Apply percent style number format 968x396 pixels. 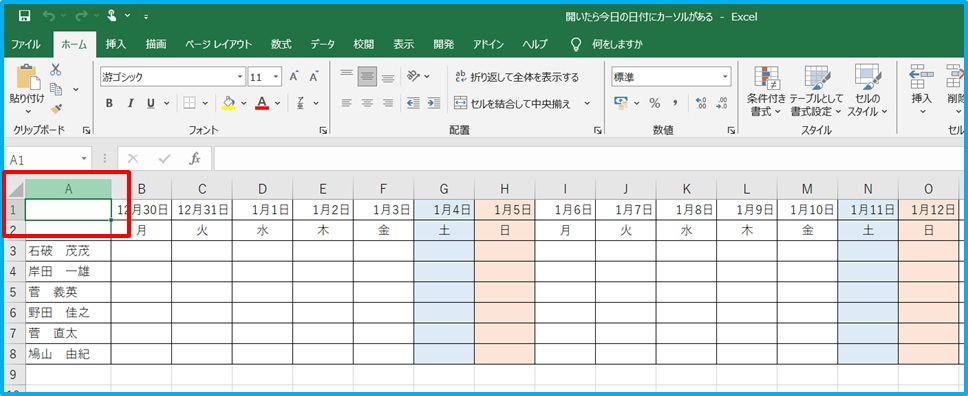pyautogui.click(x=654, y=103)
